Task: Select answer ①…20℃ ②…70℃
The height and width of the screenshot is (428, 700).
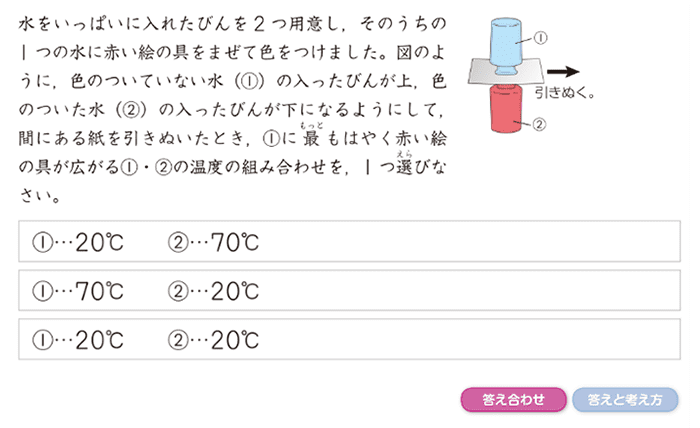Action: pyautogui.click(x=349, y=241)
